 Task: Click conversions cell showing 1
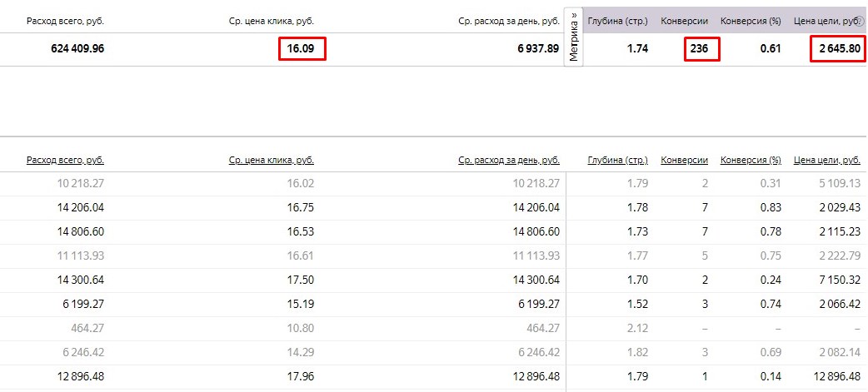pos(705,377)
